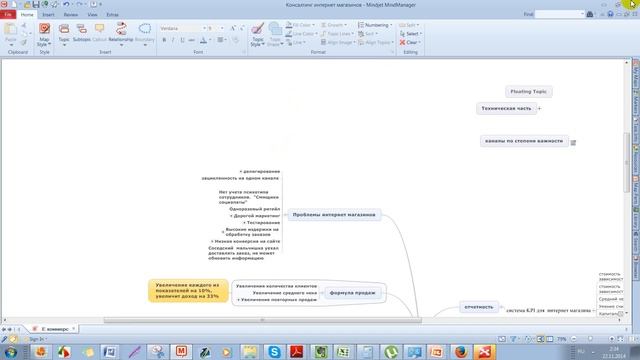Screen dimensions: 640x360
Task: Open the Sign In dropdown in status bar
Action: (38, 339)
